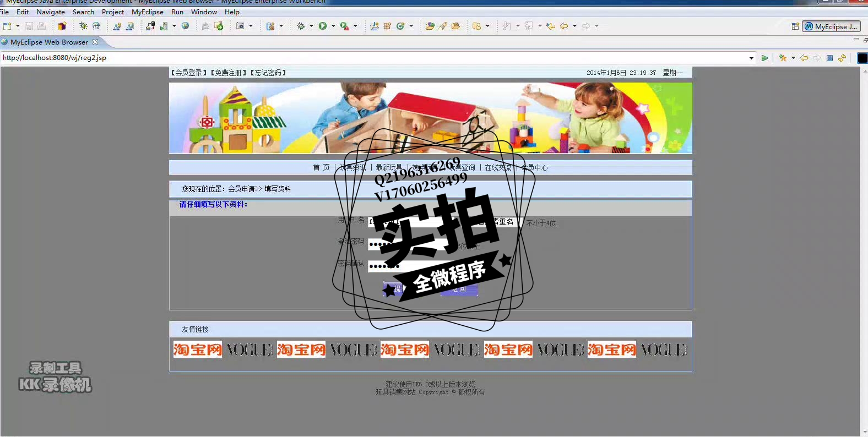Open the Search menu
The width and height of the screenshot is (868, 437).
[x=83, y=12]
